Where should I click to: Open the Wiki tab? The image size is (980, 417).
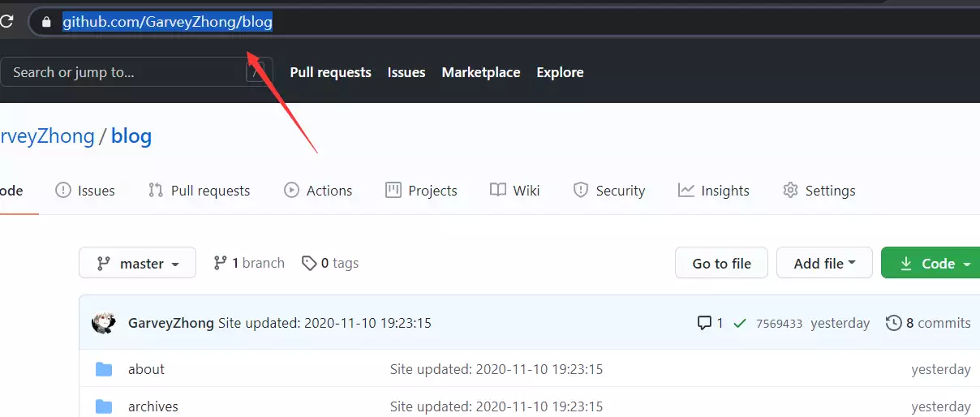515,191
